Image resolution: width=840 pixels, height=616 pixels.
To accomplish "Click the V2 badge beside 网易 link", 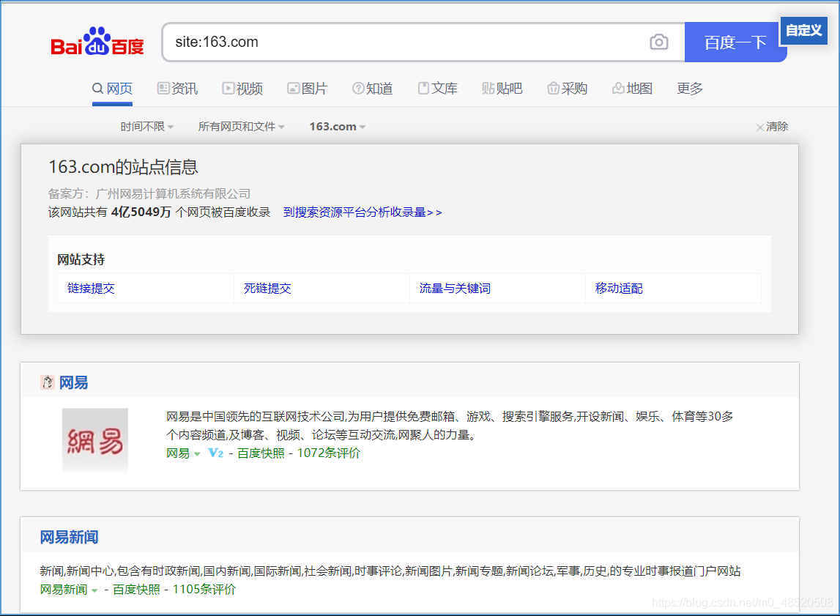I will [215, 454].
